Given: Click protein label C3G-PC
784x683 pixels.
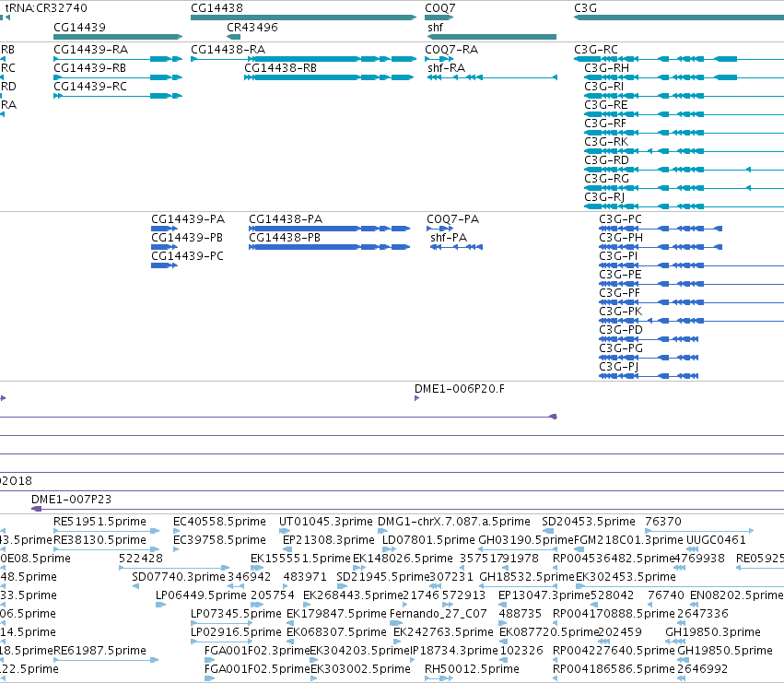Looking at the screenshot, I should (621, 219).
